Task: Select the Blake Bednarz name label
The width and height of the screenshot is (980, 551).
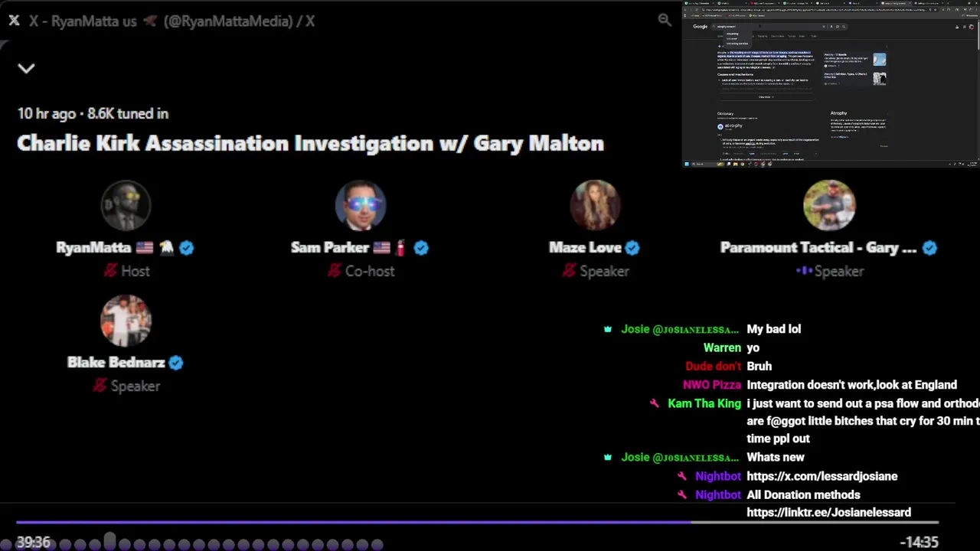Action: pos(116,363)
